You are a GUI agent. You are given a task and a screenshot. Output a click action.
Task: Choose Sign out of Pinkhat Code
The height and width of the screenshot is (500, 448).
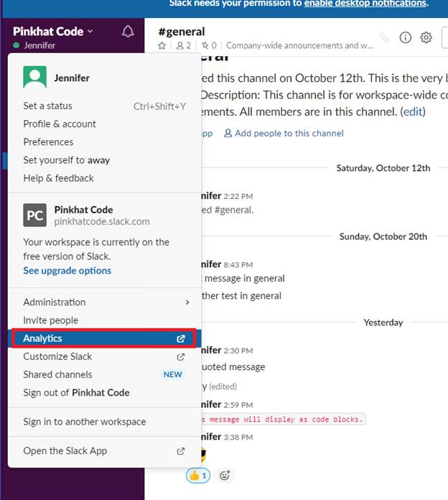click(x=105, y=392)
